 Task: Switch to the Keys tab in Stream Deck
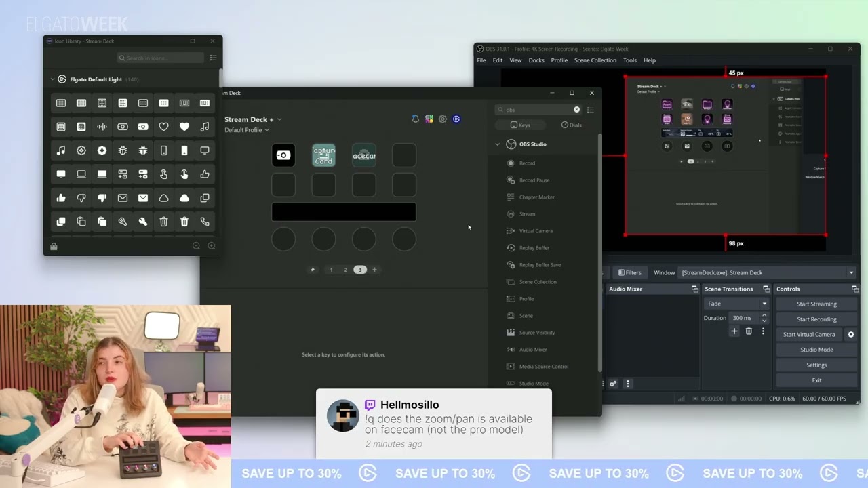click(x=520, y=125)
